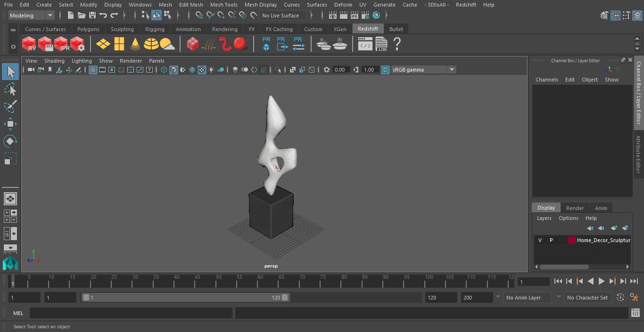Open the File menu
Screen dimensions: 644x332
[x=8, y=5]
